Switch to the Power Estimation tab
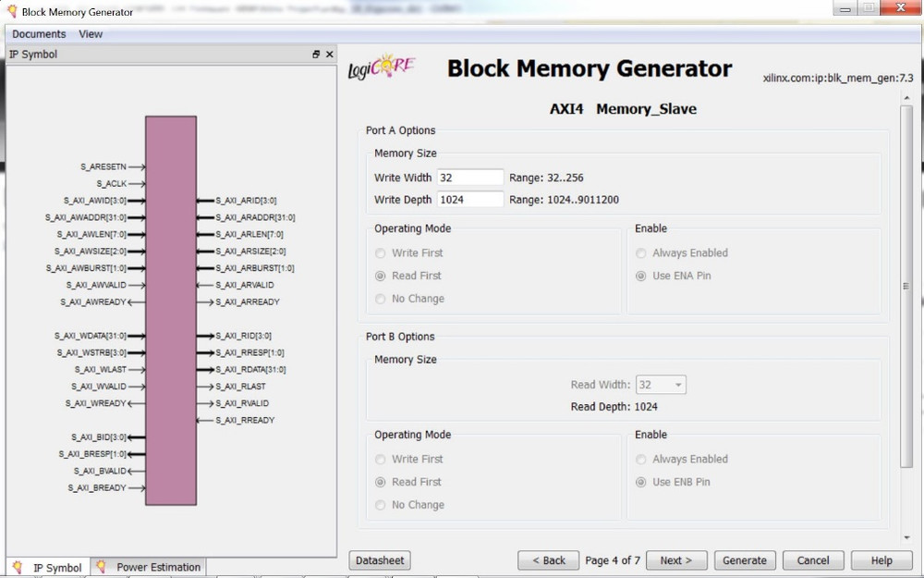The image size is (924, 578). click(x=157, y=567)
